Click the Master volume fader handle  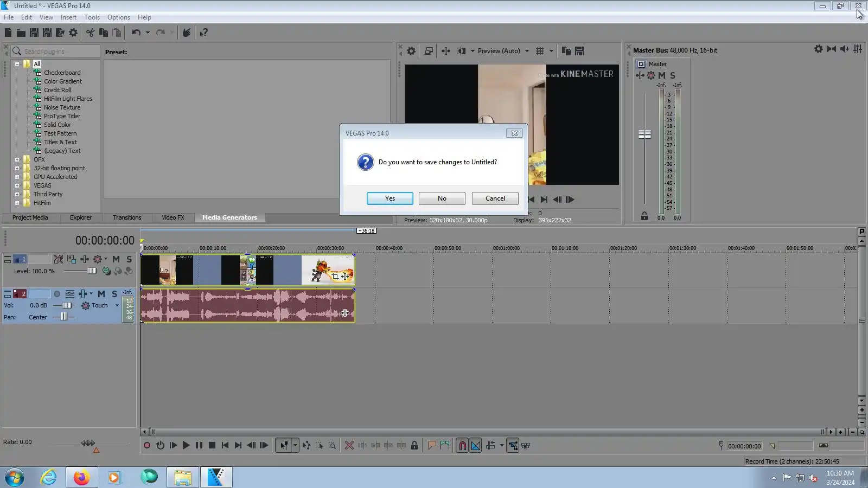pos(644,134)
